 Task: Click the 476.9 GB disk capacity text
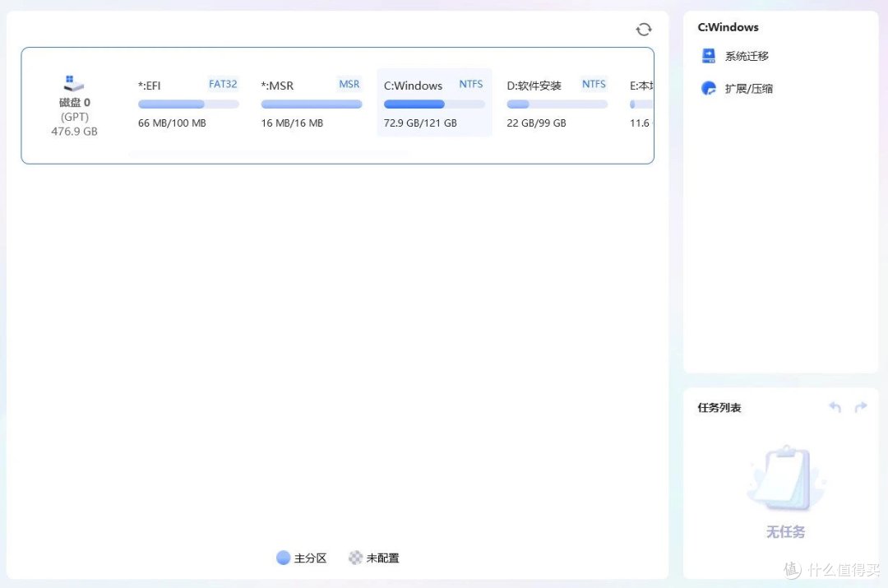tap(74, 132)
